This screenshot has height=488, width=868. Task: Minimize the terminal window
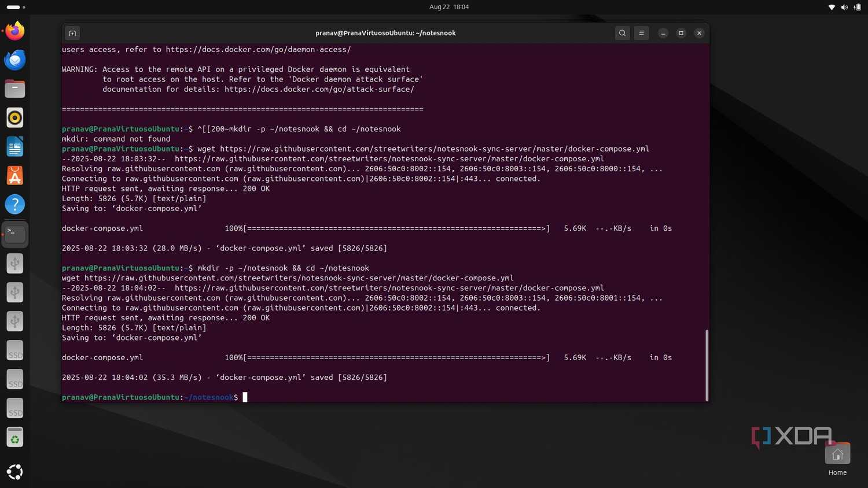663,33
